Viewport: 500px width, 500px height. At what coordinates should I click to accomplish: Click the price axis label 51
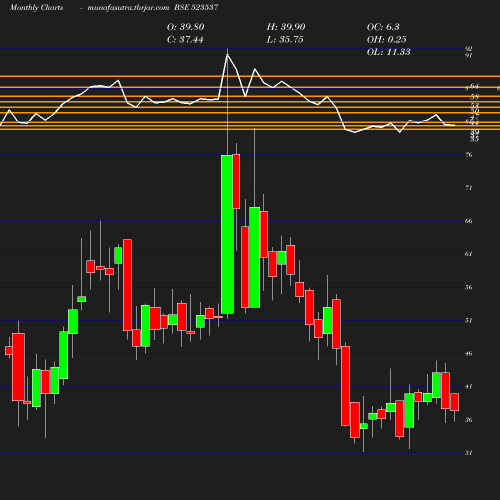(469, 320)
